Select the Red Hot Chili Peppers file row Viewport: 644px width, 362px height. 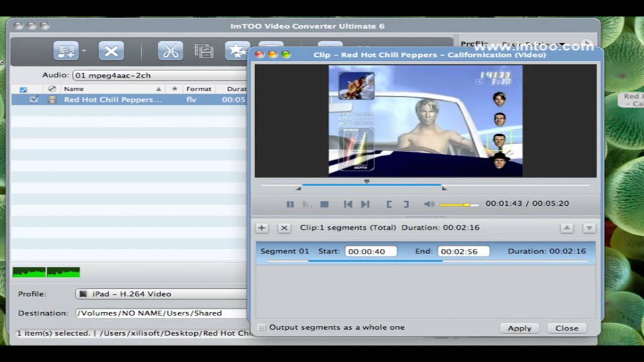129,100
